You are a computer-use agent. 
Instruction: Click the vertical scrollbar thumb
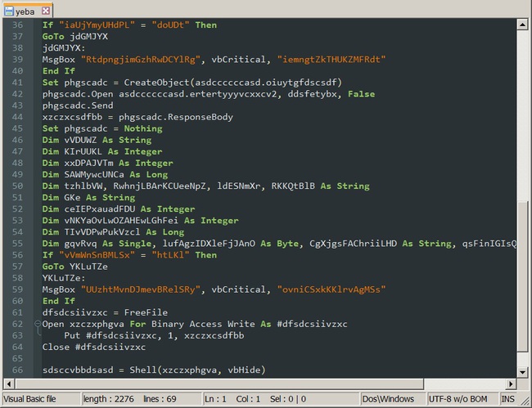pyautogui.click(x=522, y=276)
